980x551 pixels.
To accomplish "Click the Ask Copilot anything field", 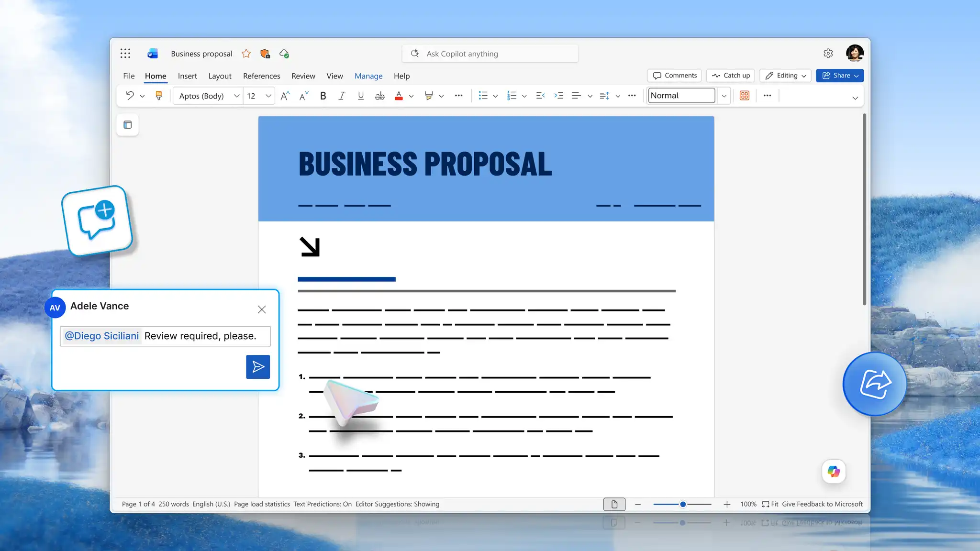I will 490,54.
